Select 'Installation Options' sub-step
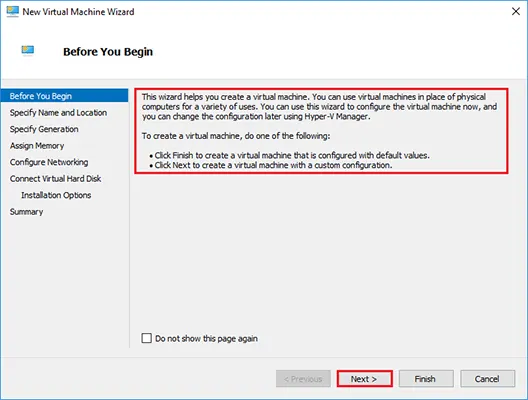528x400 pixels. [x=56, y=195]
